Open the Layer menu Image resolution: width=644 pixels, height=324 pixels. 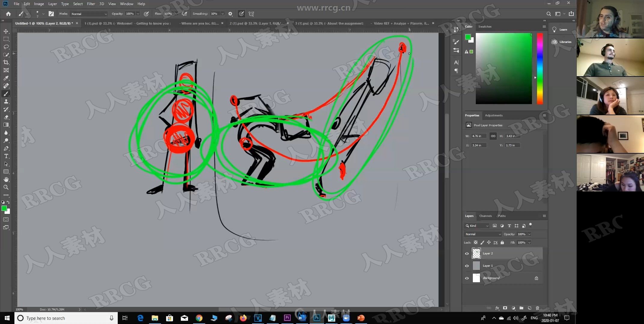53,4
